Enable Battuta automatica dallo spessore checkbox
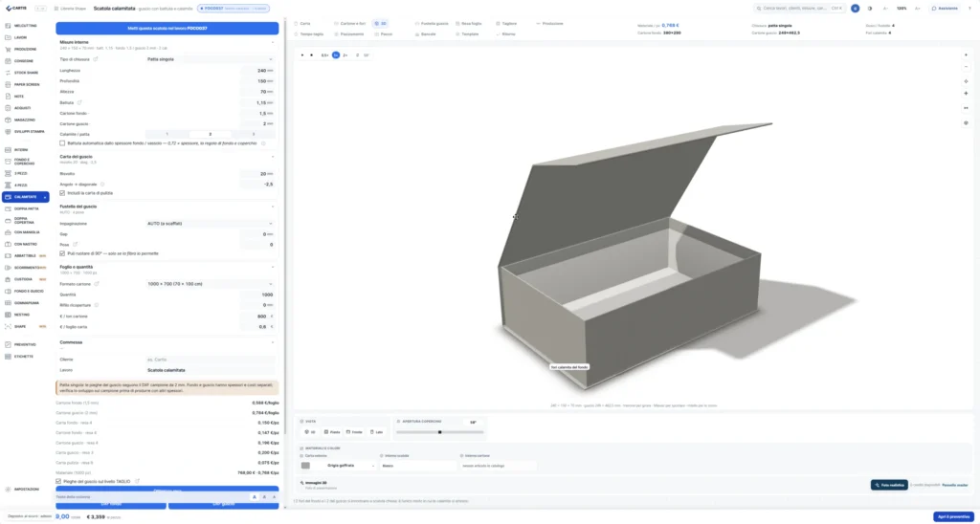 click(x=62, y=143)
